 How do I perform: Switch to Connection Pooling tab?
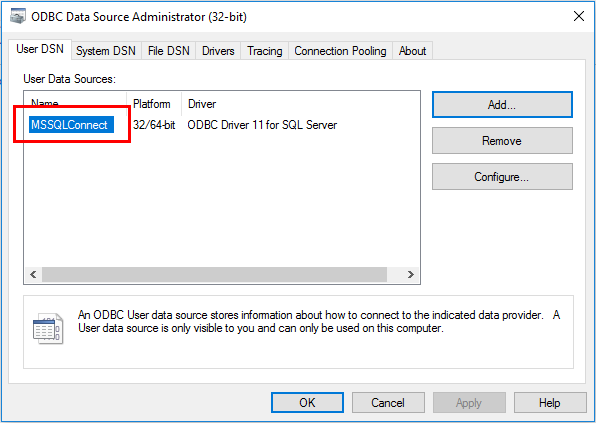(x=340, y=51)
